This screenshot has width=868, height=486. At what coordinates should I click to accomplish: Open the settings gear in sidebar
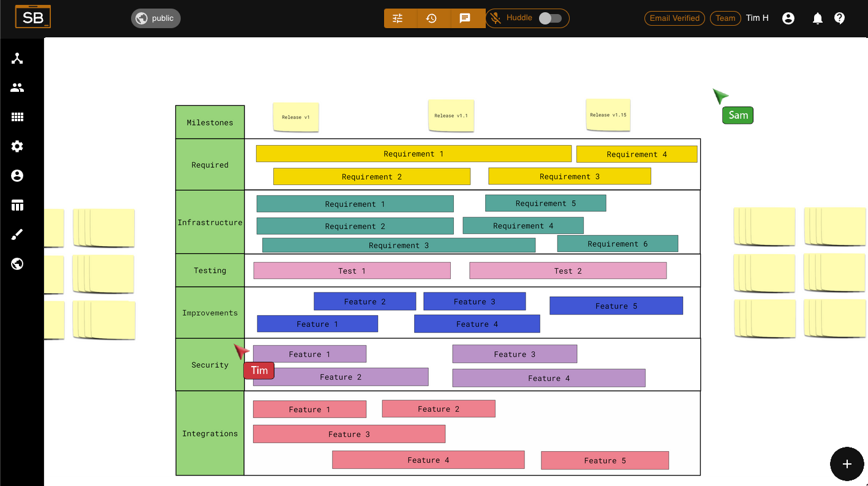click(17, 146)
